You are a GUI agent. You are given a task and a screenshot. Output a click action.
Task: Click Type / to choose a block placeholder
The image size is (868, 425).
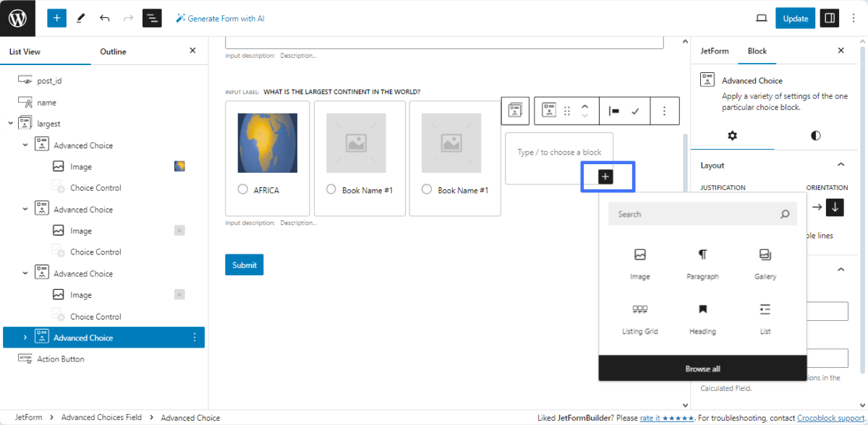559,153
